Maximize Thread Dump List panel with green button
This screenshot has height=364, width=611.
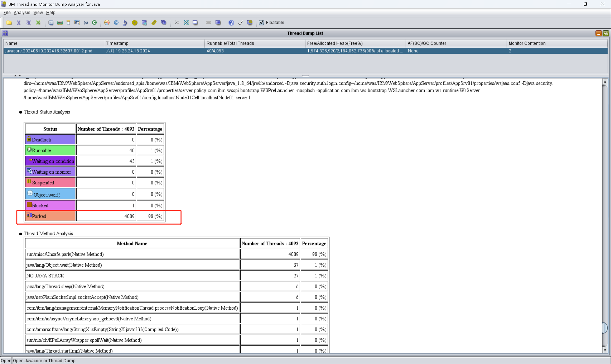[x=606, y=33]
